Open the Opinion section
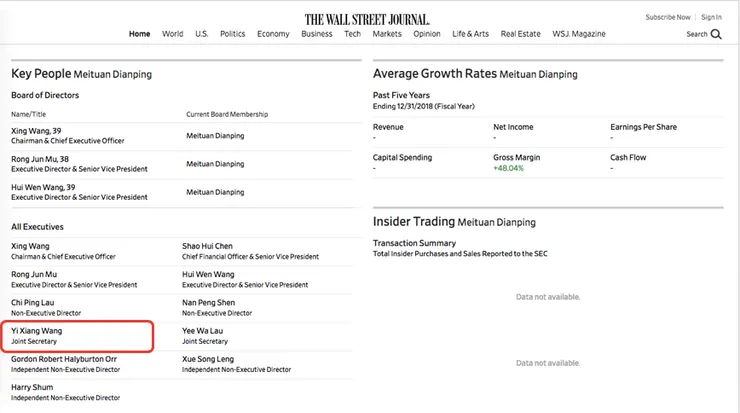The width and height of the screenshot is (740, 413). tap(427, 34)
